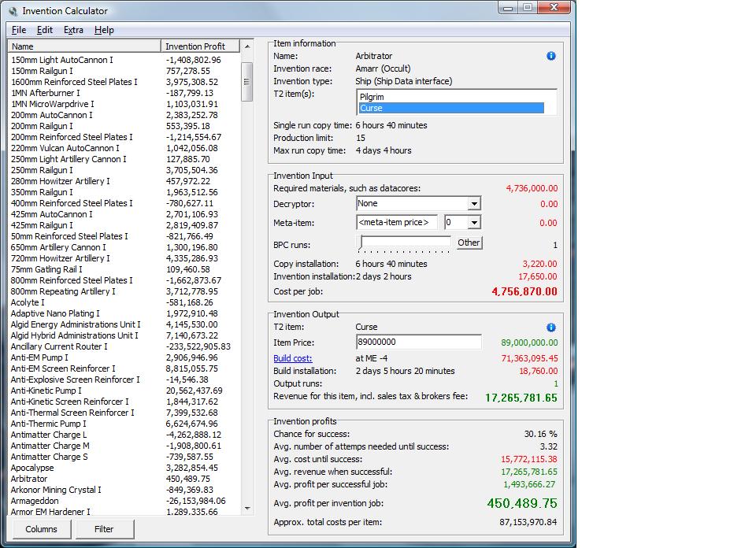
Task: Open the Help menu
Action: tap(104, 30)
